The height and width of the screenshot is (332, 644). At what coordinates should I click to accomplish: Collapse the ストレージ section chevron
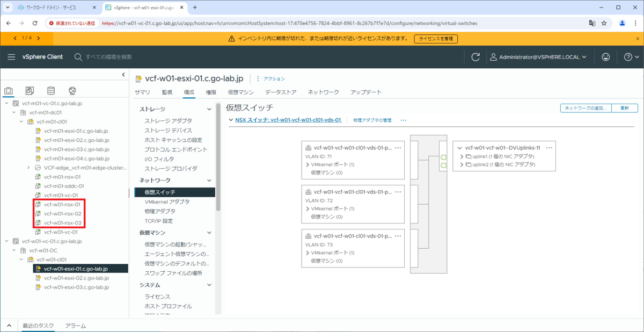[x=209, y=109]
